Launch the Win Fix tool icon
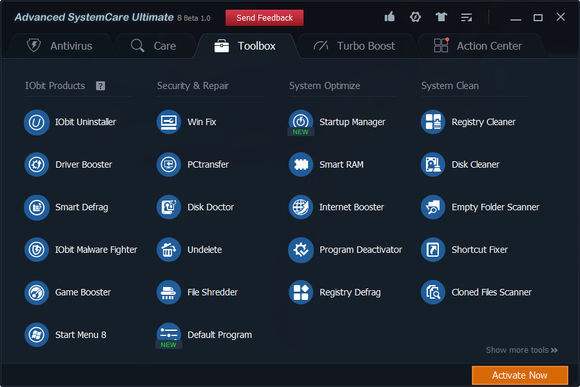The width and height of the screenshot is (580, 387). 169,122
